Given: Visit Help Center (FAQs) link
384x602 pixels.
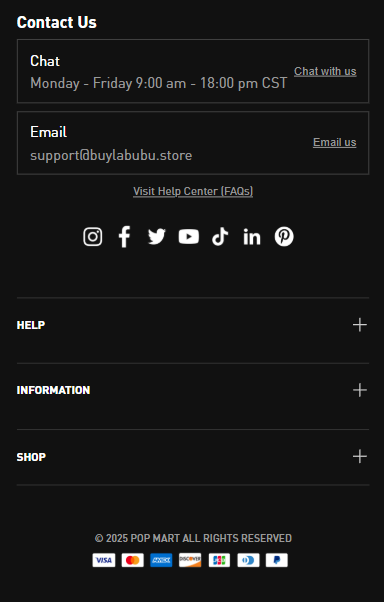Looking at the screenshot, I should 193,191.
